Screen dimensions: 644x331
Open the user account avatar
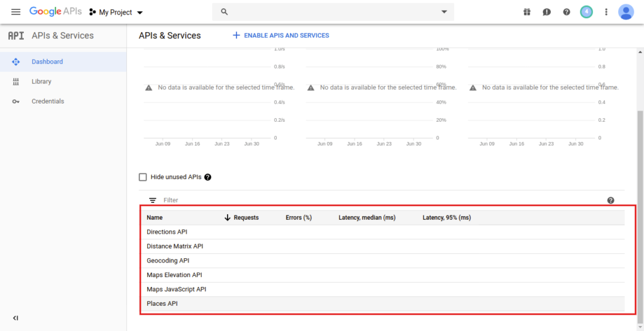coord(626,12)
